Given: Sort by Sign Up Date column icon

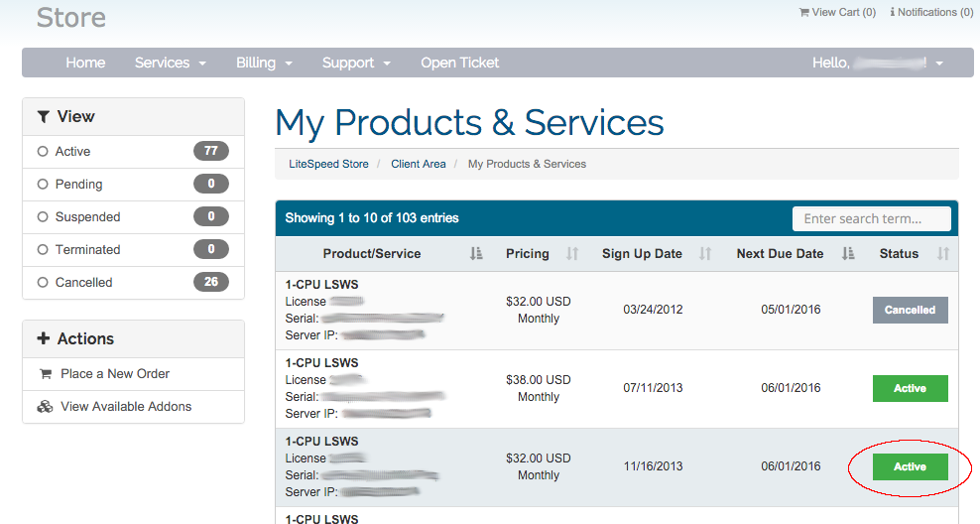Looking at the screenshot, I should pos(705,253).
